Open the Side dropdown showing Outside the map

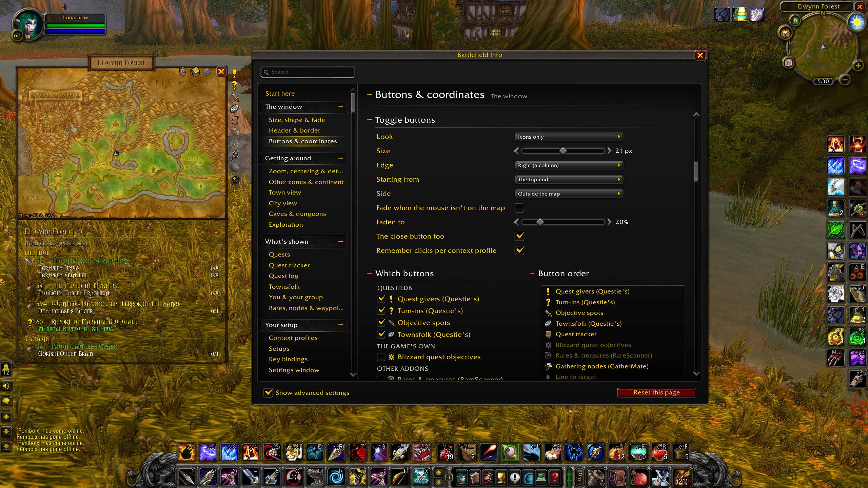click(569, 194)
